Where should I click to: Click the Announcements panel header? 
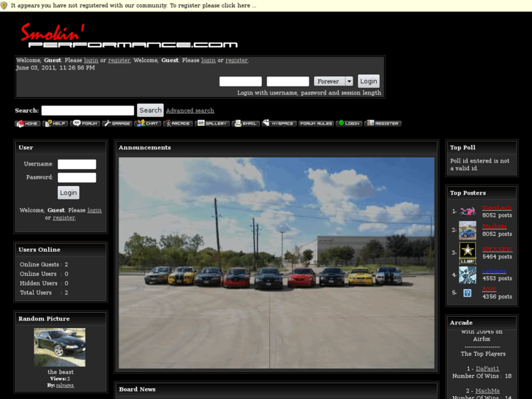pyautogui.click(x=277, y=147)
